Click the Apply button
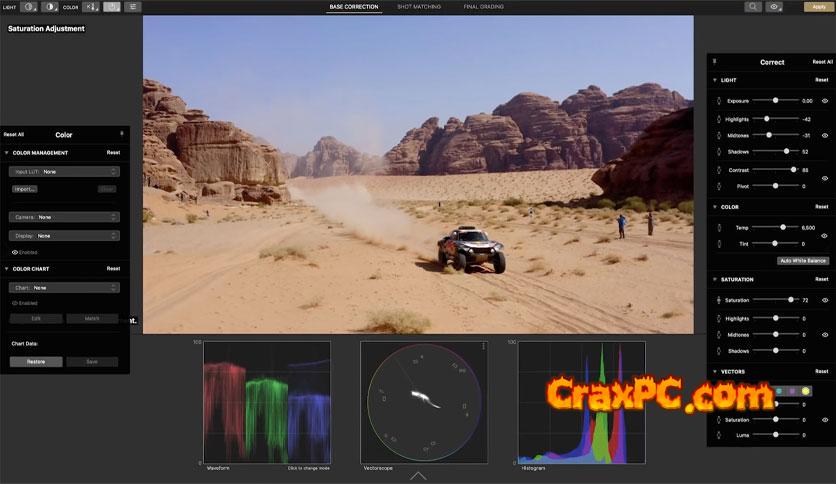The height and width of the screenshot is (484, 836). click(816, 7)
